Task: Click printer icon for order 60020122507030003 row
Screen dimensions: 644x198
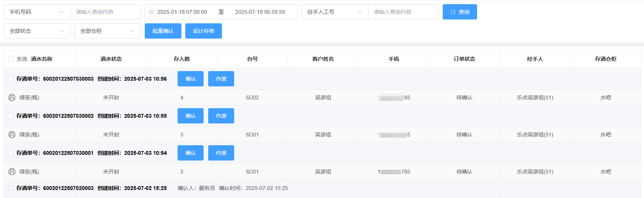Action: (12, 97)
